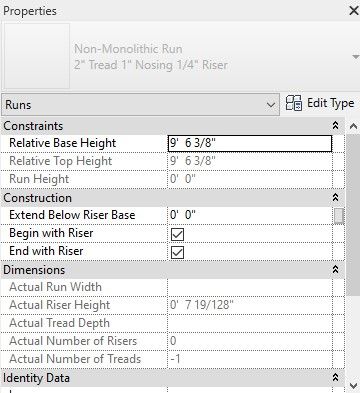The width and height of the screenshot is (360, 393).
Task: Click the Begin with Riser label
Action: [x=51, y=233]
